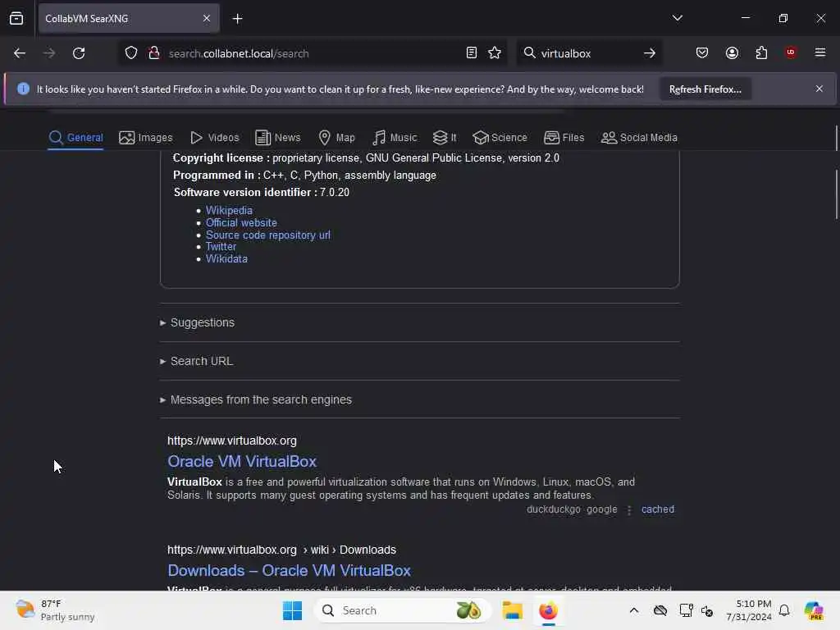The height and width of the screenshot is (630, 840).
Task: Switch to the Images category
Action: click(146, 138)
